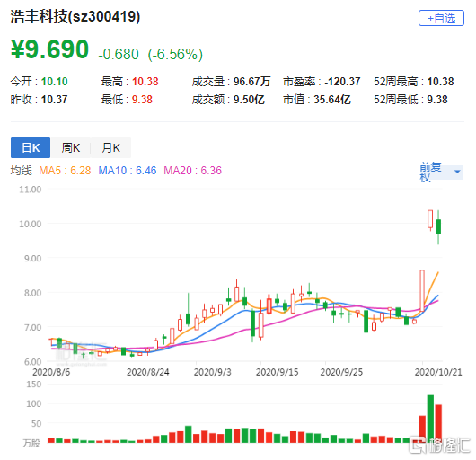Click the dropdown arrow beside 前复权
Screen dimensions: 476x460
point(457,172)
